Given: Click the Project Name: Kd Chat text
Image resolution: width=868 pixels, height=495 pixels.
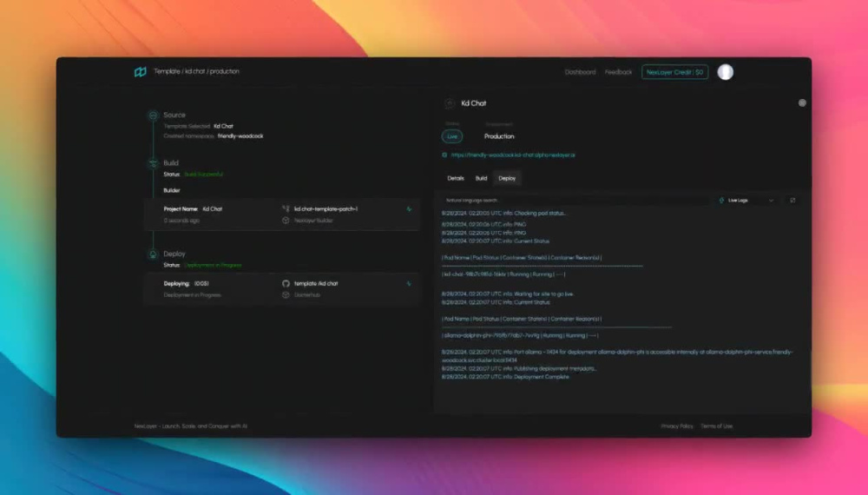Looking at the screenshot, I should 193,208.
